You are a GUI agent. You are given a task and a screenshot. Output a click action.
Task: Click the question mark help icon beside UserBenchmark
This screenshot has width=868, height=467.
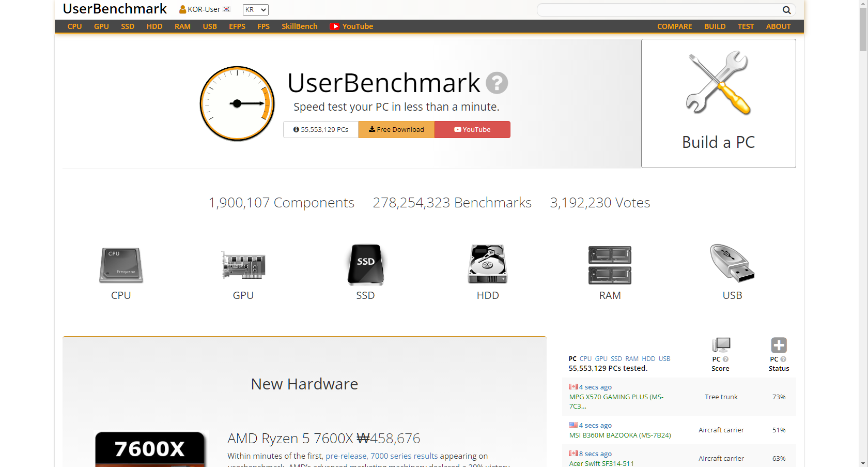[x=497, y=83]
